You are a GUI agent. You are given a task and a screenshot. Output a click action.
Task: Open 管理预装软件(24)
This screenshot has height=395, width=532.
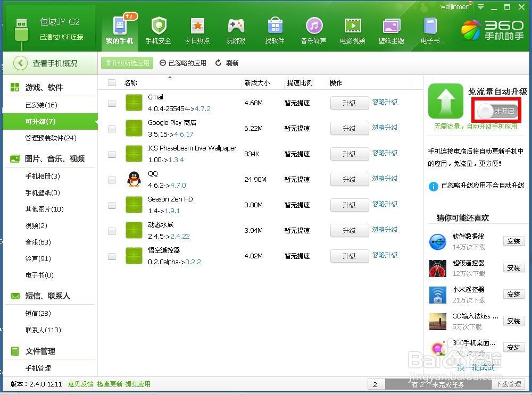(x=51, y=138)
